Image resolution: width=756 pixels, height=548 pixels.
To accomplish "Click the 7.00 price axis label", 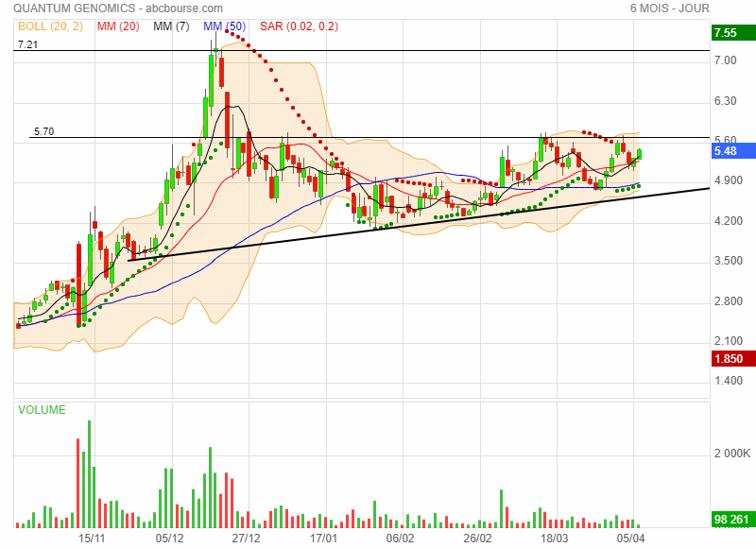I will pyautogui.click(x=726, y=60).
